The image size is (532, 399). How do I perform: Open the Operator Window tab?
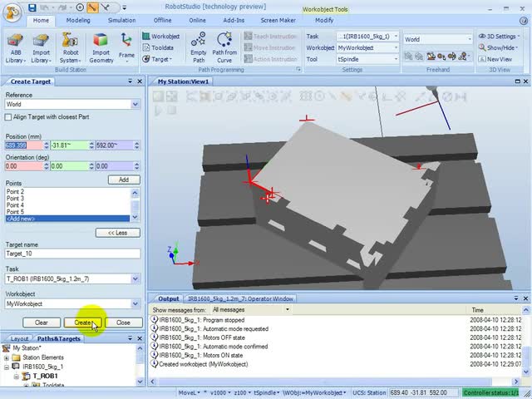(240, 298)
